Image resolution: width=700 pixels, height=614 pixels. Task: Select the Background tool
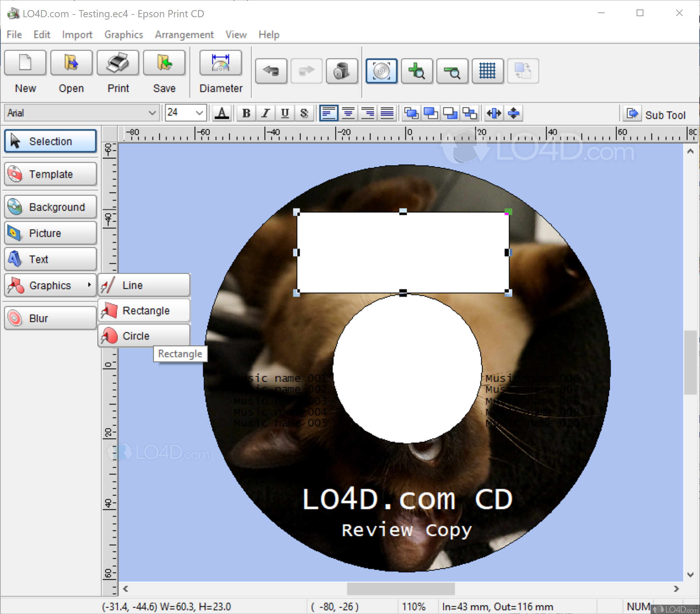(x=50, y=207)
